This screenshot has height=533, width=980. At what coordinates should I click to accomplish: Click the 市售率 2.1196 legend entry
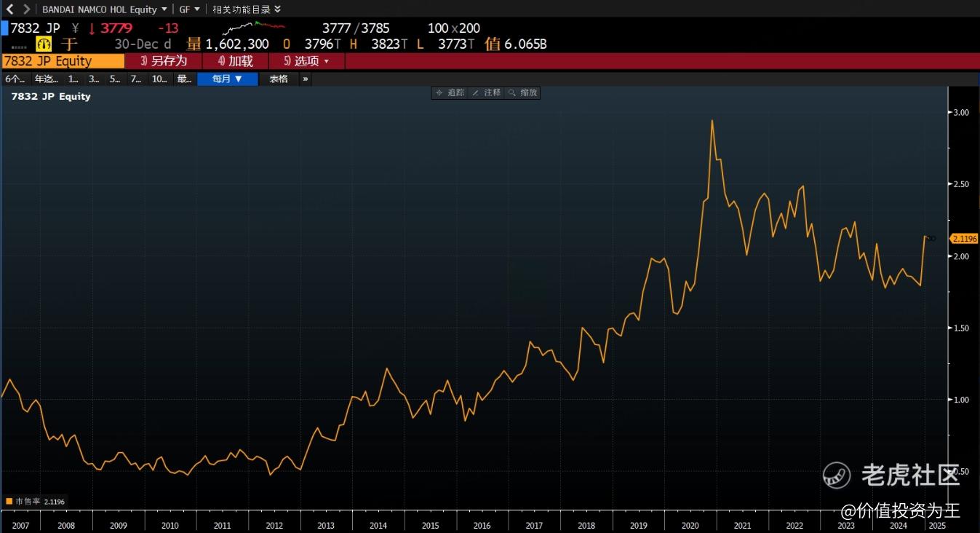tap(36, 501)
